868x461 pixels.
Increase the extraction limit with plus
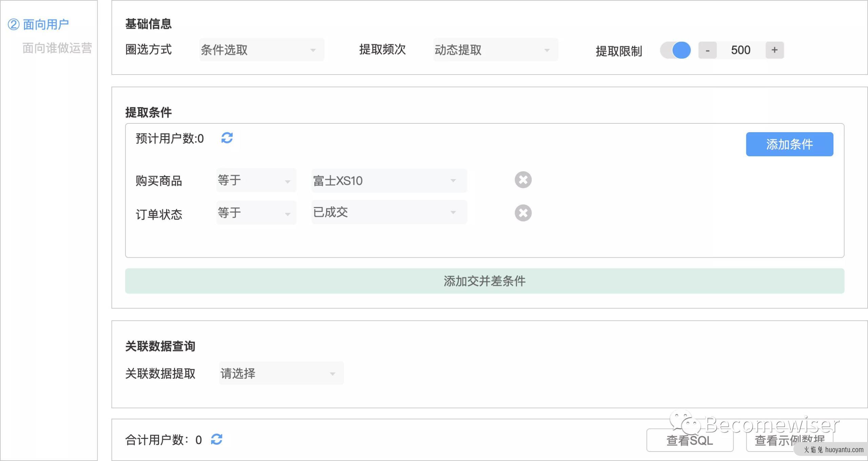pyautogui.click(x=774, y=50)
